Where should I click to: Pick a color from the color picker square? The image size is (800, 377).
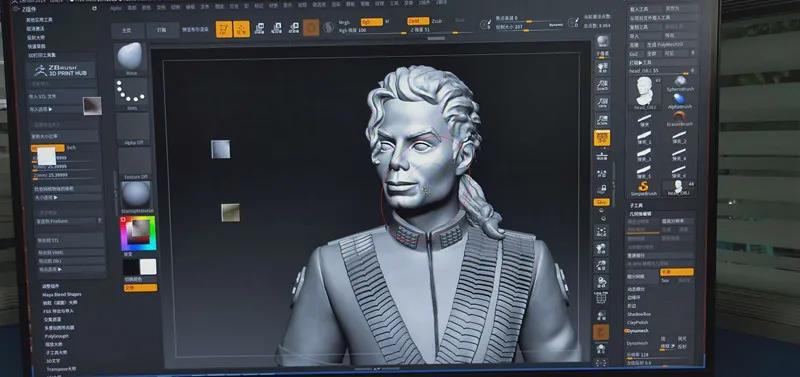pos(138,233)
